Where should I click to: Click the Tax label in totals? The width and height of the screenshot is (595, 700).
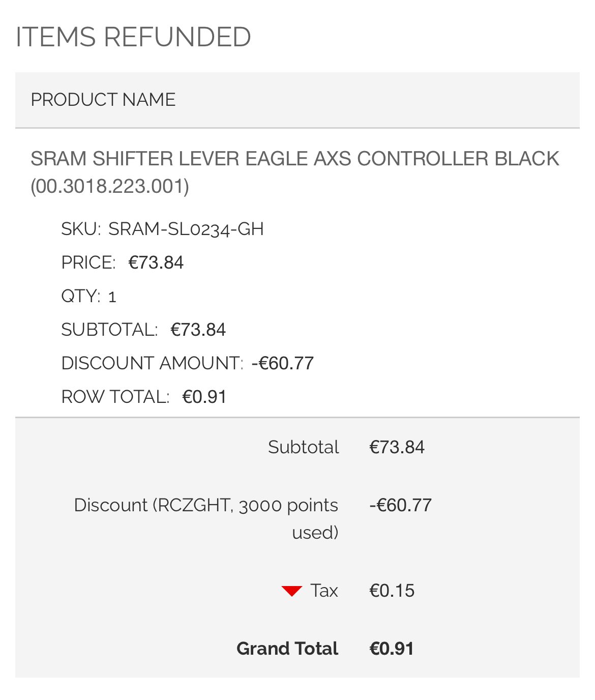click(324, 591)
